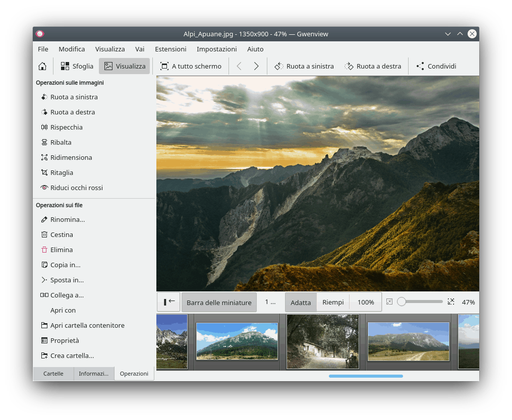Switch to Sfoglia browse mode
Viewport: 512px width, 420px height.
77,66
